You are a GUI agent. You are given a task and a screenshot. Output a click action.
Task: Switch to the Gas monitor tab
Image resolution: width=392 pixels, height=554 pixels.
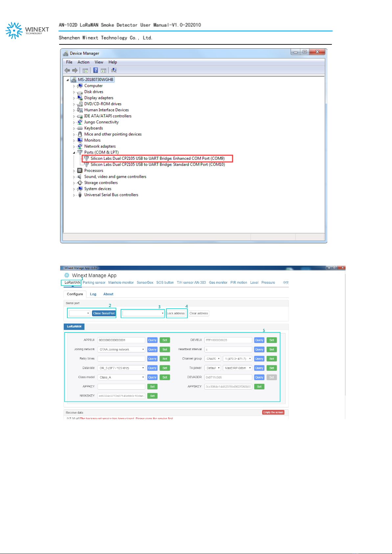(218, 282)
